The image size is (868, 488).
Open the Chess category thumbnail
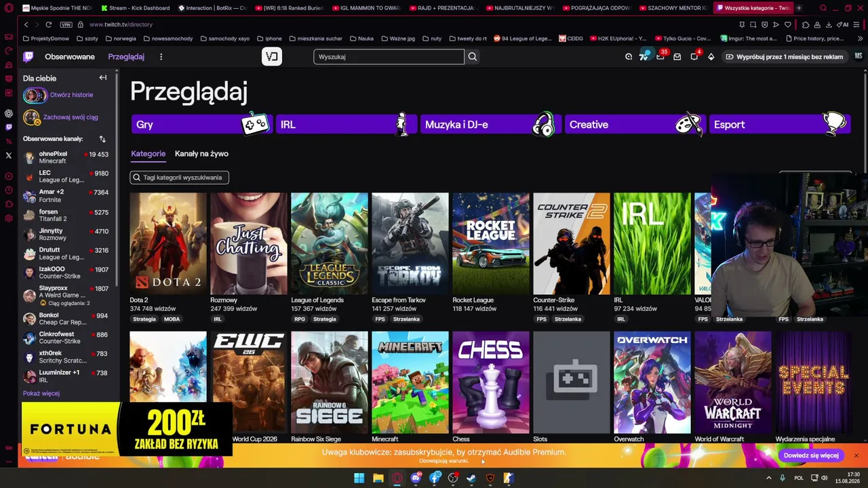(491, 382)
